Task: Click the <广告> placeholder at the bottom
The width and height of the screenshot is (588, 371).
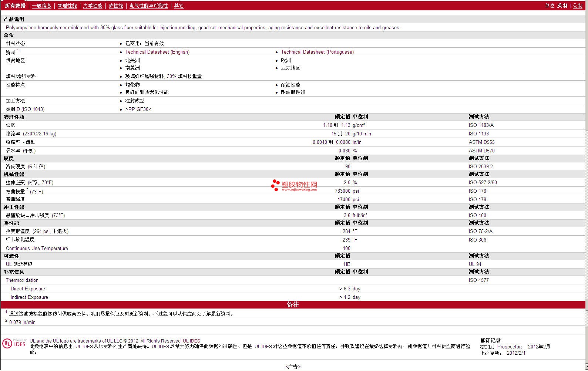Action: pyautogui.click(x=293, y=367)
